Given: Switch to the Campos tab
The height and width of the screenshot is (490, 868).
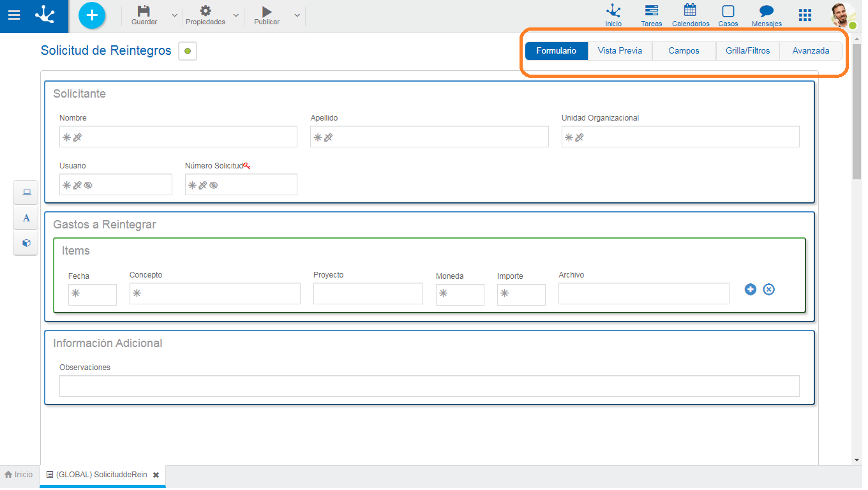Looking at the screenshot, I should [684, 51].
